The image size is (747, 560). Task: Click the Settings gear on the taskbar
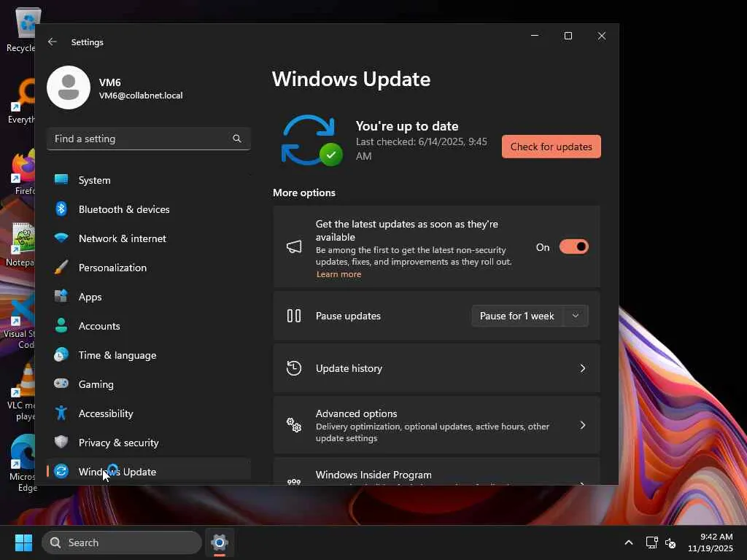pos(220,542)
